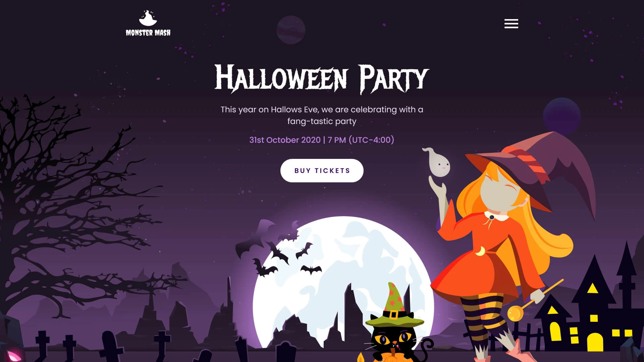Image resolution: width=644 pixels, height=362 pixels.
Task: Click the Monster Mash logo
Action: (x=148, y=23)
